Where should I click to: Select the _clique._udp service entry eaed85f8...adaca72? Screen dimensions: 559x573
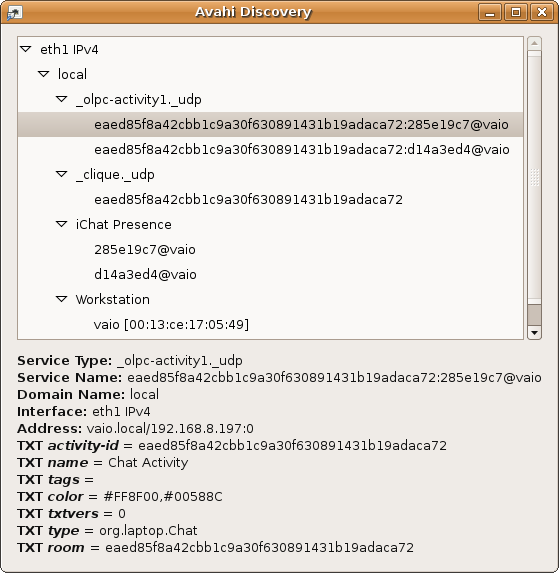click(270, 200)
